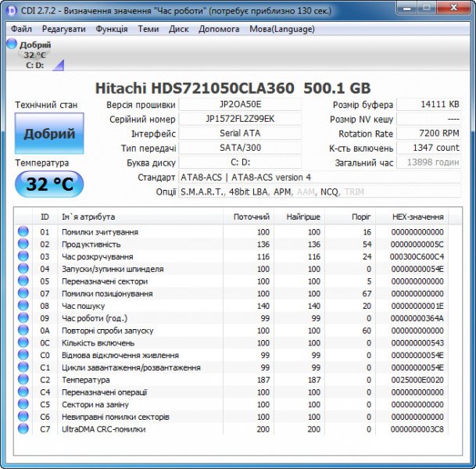Select the Час роботи (год.) row

pyautogui.click(x=231, y=318)
